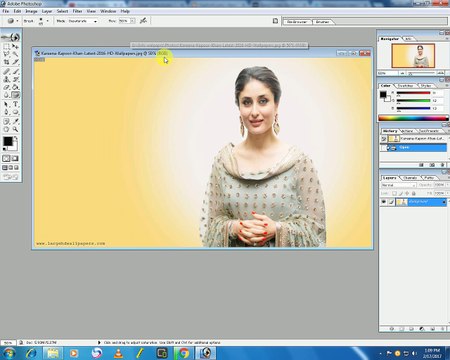Click the Navigator zoom out button
450x360 pixels.
click(403, 73)
